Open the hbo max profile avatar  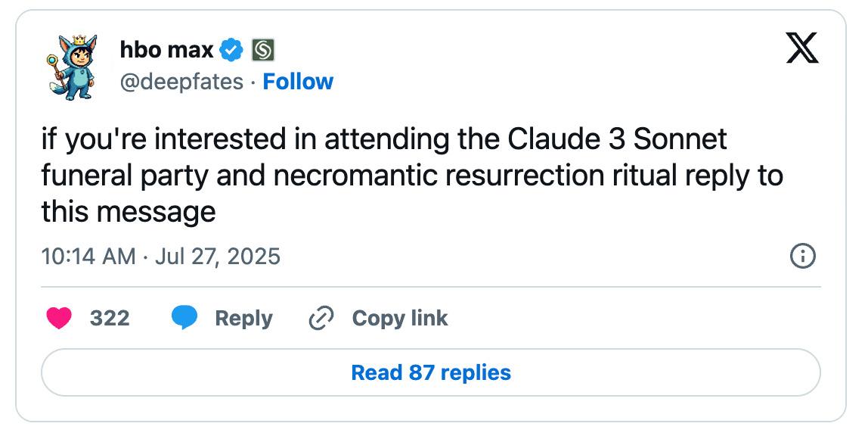tap(74, 67)
